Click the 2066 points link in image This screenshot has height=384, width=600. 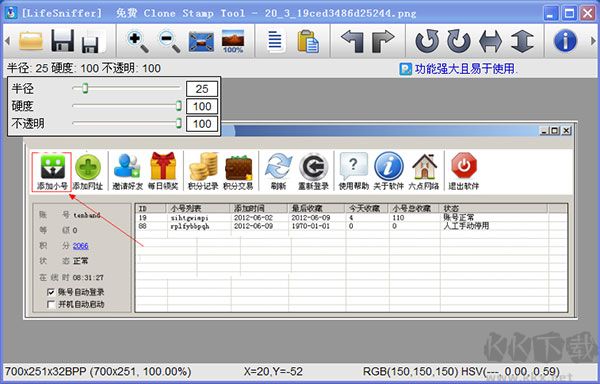click(80, 246)
